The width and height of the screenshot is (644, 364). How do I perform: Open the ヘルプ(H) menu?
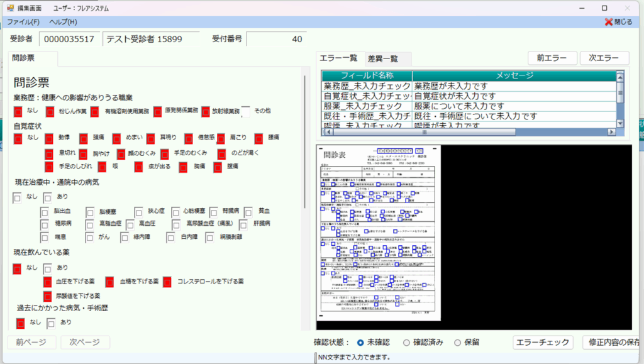63,22
